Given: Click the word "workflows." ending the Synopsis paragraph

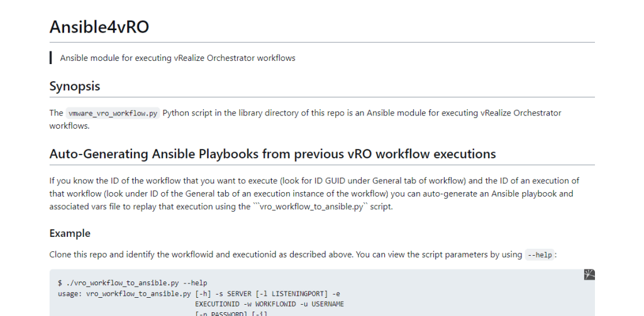Looking at the screenshot, I should (x=69, y=126).
